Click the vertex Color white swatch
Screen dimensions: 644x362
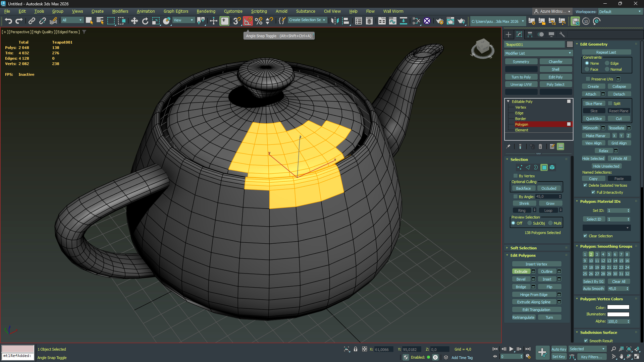pos(618,307)
